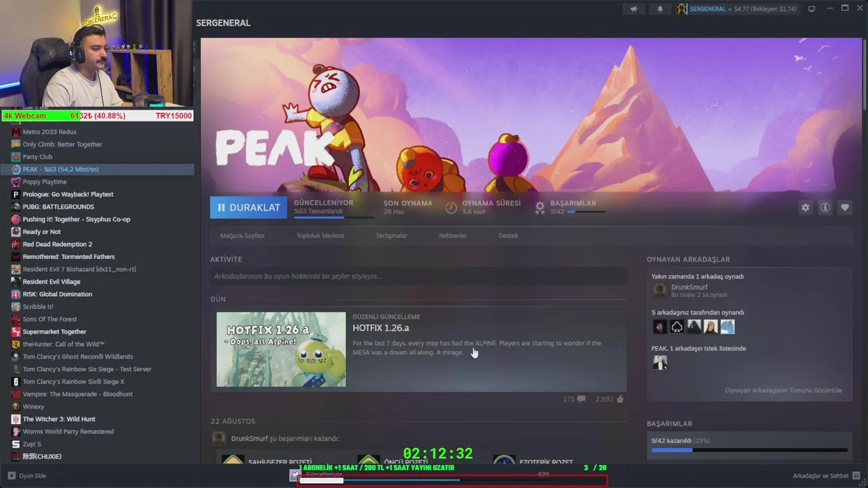Like the HOTFIX 1.26.a post thumbs-up
Image resolution: width=868 pixels, height=488 pixels.
[620, 399]
